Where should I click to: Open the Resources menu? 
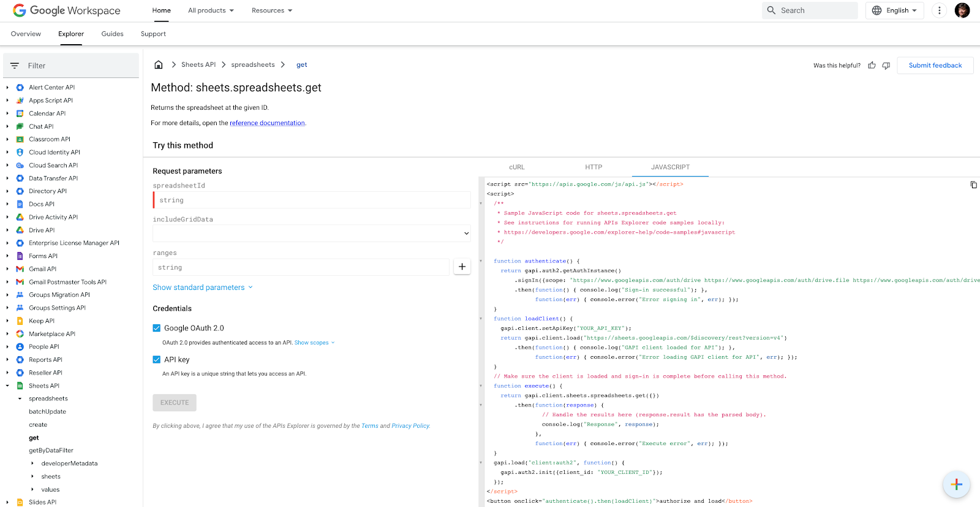pos(272,10)
